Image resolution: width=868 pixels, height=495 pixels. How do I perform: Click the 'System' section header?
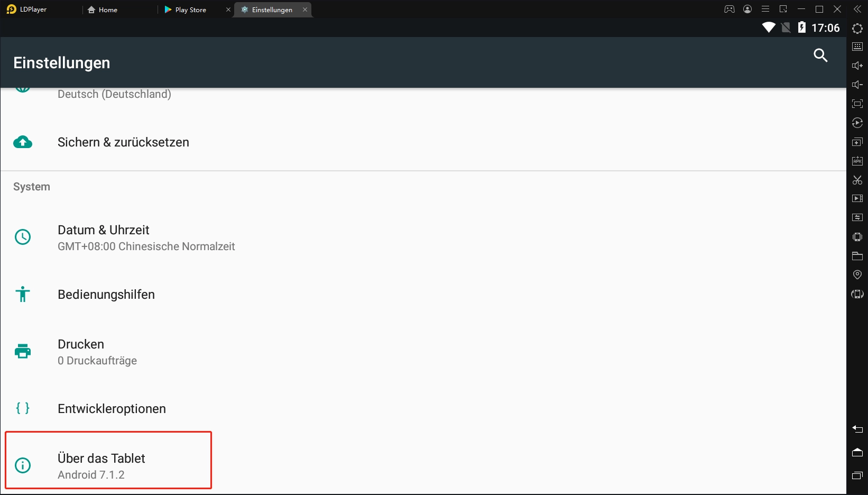click(32, 187)
